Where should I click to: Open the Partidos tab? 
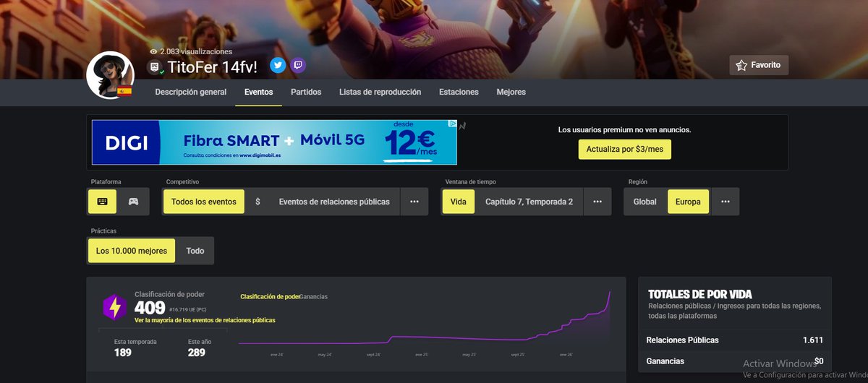(306, 92)
